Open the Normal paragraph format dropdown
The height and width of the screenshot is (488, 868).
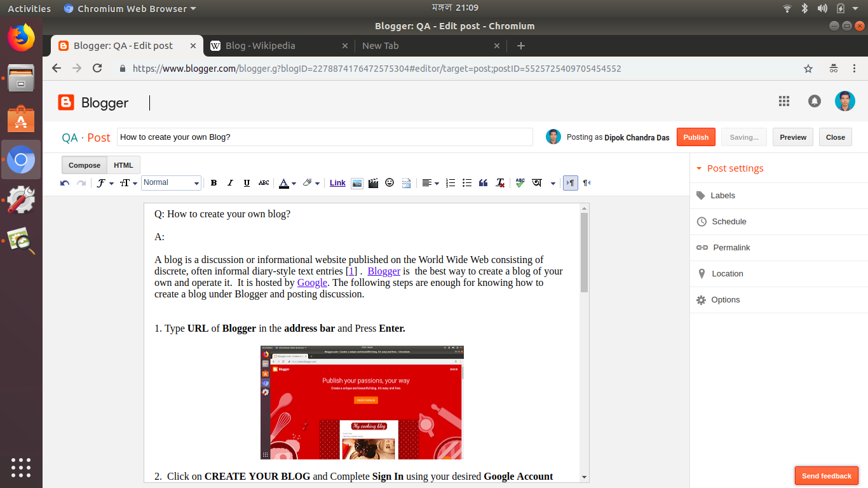point(171,183)
